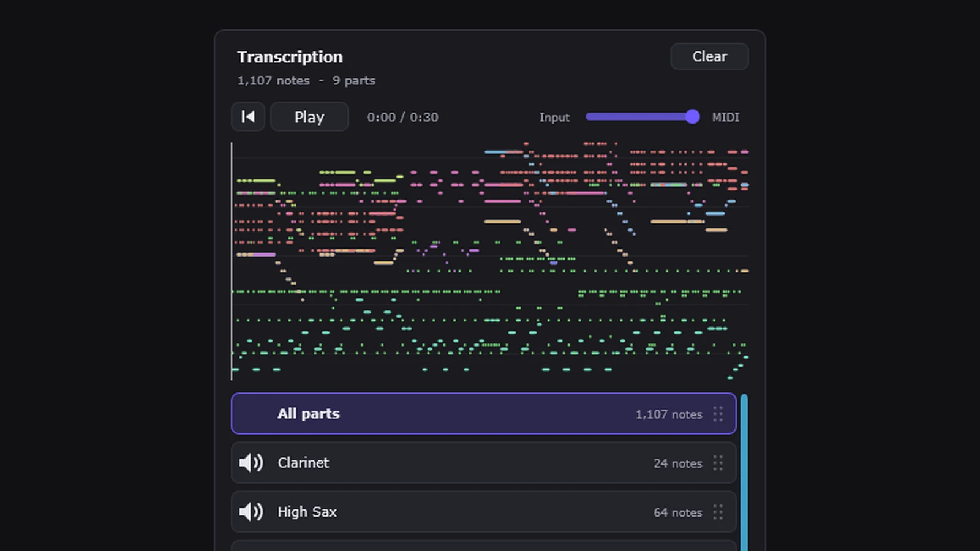Click the Input label beside the slider
Viewport: 980px width, 551px height.
pyautogui.click(x=554, y=118)
